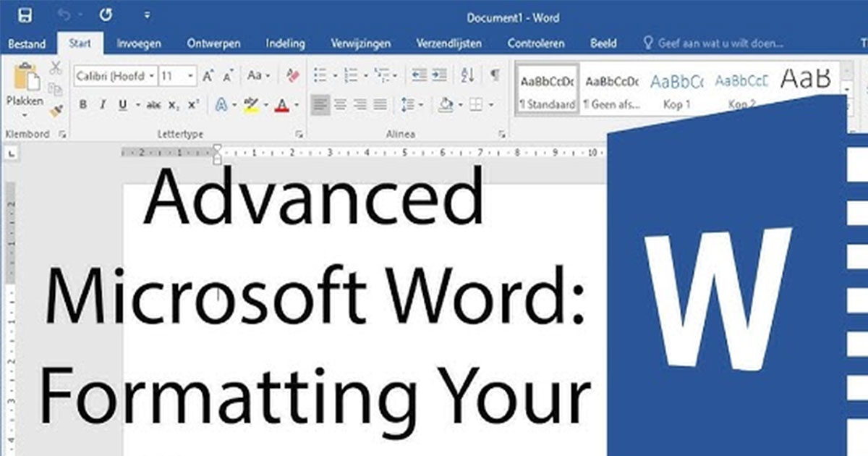The image size is (868, 456).
Task: Click the 'Geef aan wat u wilt doen' search box
Action: point(713,43)
